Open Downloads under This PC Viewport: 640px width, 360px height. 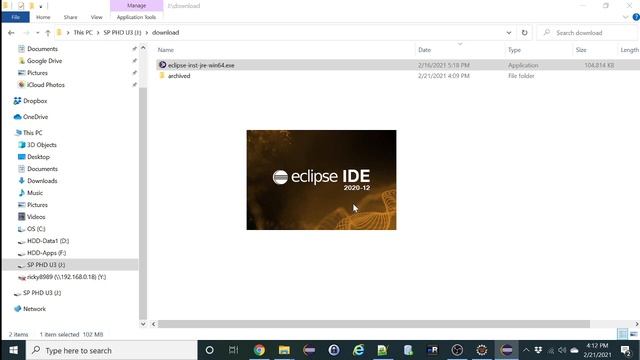tap(42, 181)
